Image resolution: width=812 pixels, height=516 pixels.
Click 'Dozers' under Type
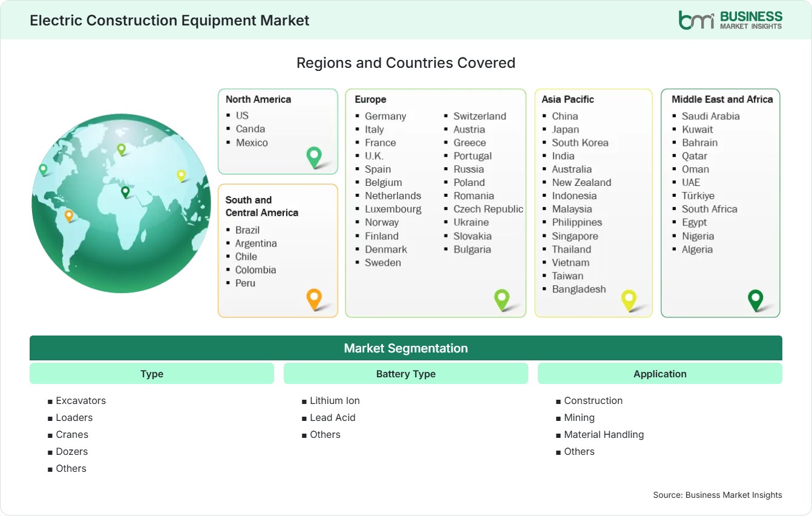tap(72, 452)
